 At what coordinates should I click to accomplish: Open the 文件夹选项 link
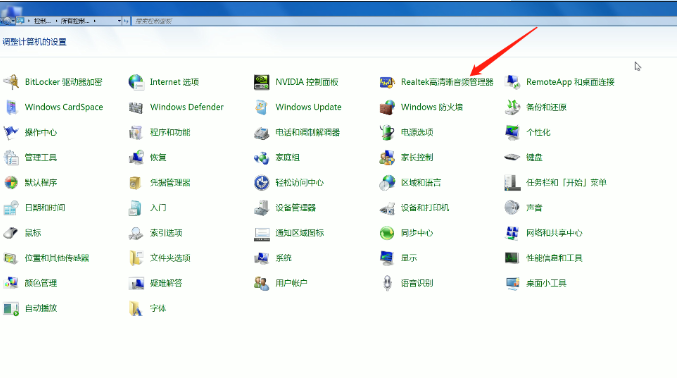coord(170,258)
